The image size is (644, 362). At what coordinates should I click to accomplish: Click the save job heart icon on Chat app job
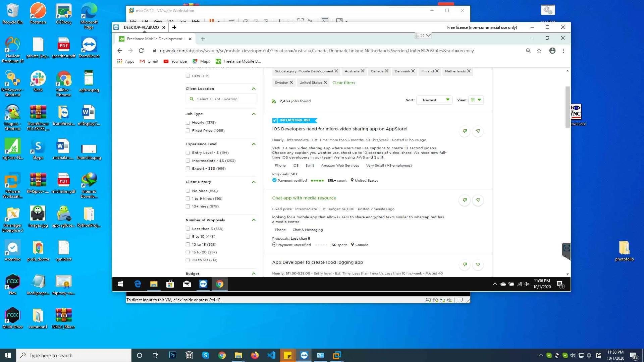pyautogui.click(x=478, y=200)
